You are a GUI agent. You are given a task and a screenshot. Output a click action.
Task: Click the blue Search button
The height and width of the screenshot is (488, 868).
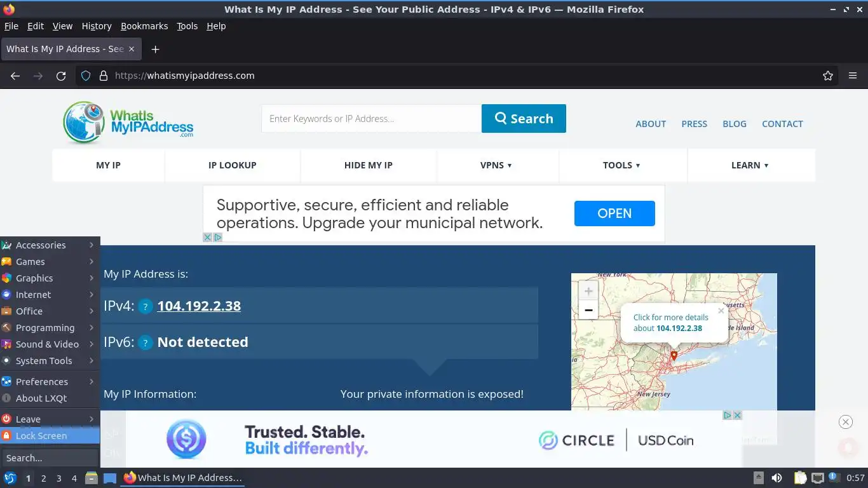click(x=524, y=119)
